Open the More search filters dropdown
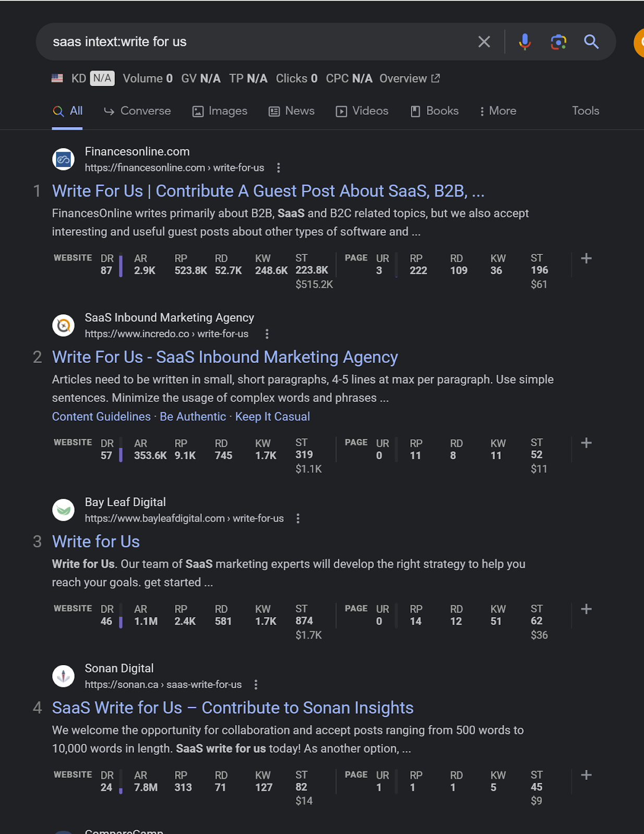Screen dimensions: 644x834 coord(497,111)
